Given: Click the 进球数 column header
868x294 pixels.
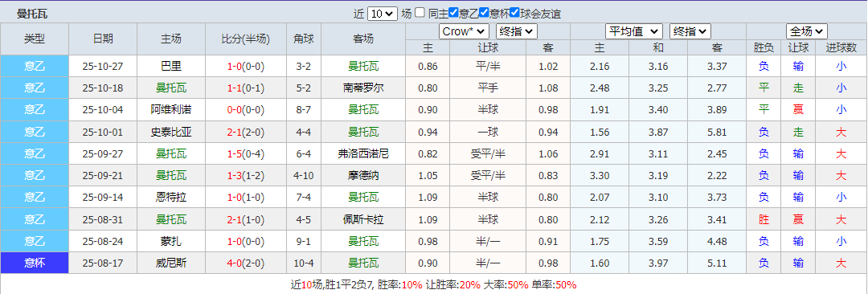Looking at the screenshot, I should click(x=841, y=48).
